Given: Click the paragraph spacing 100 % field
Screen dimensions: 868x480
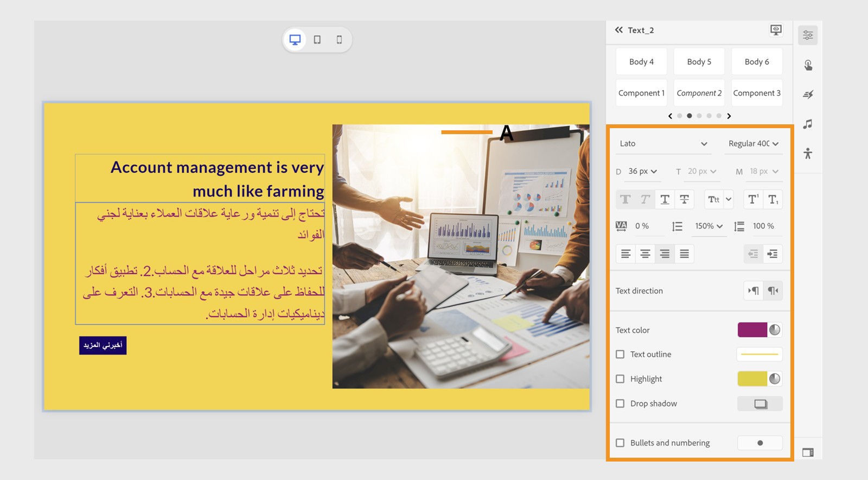Looking at the screenshot, I should pos(766,226).
